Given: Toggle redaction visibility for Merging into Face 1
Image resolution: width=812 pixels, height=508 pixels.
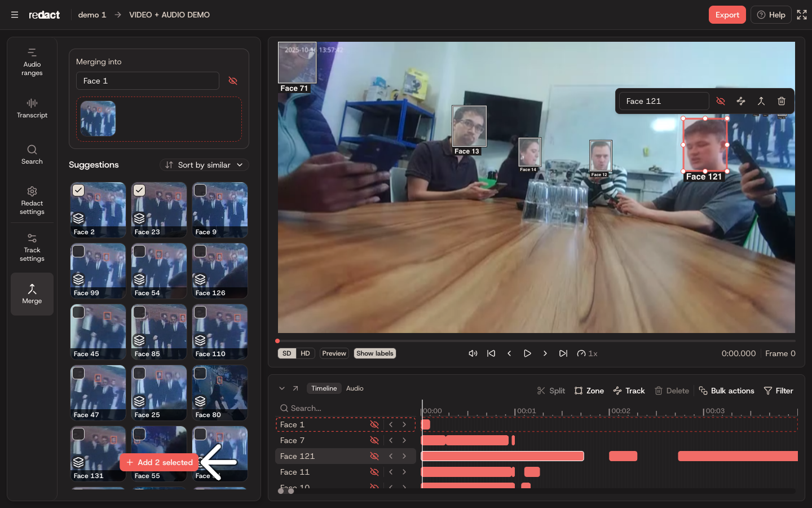Looking at the screenshot, I should tap(233, 81).
